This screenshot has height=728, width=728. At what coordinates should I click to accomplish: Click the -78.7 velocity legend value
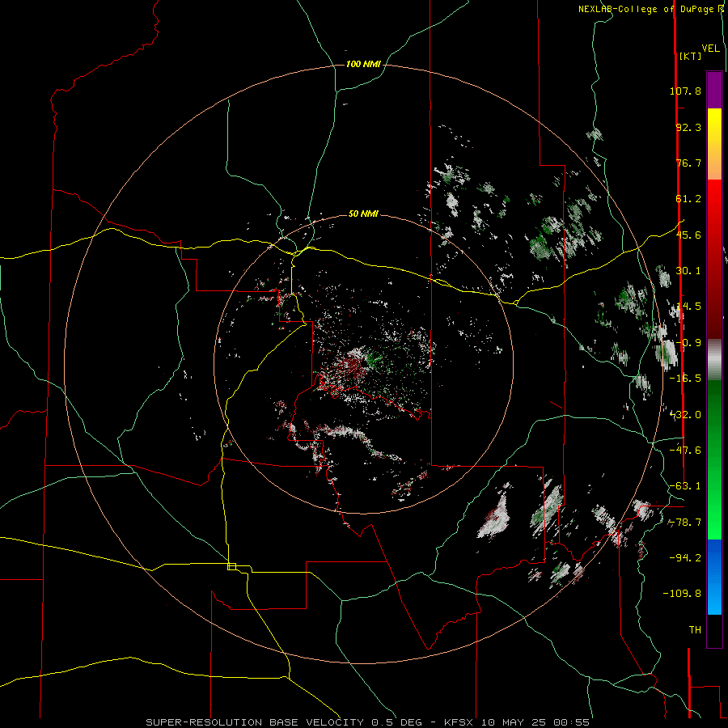point(685,523)
